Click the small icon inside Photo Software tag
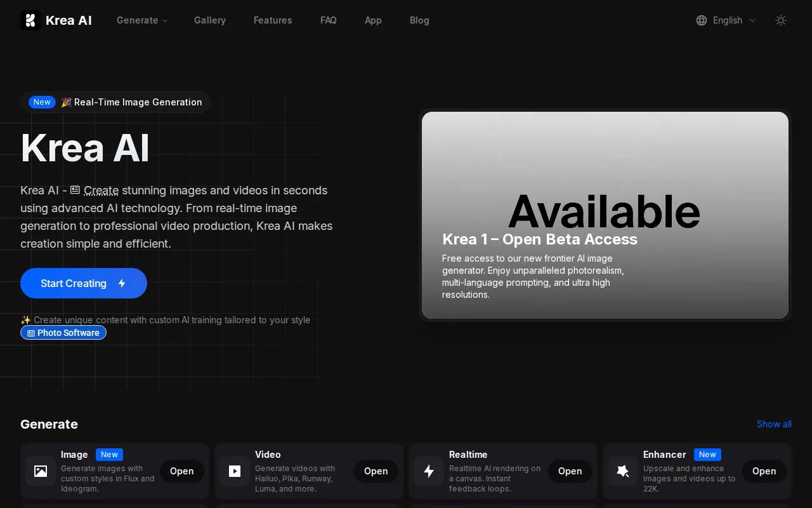The image size is (812, 508). [31, 333]
